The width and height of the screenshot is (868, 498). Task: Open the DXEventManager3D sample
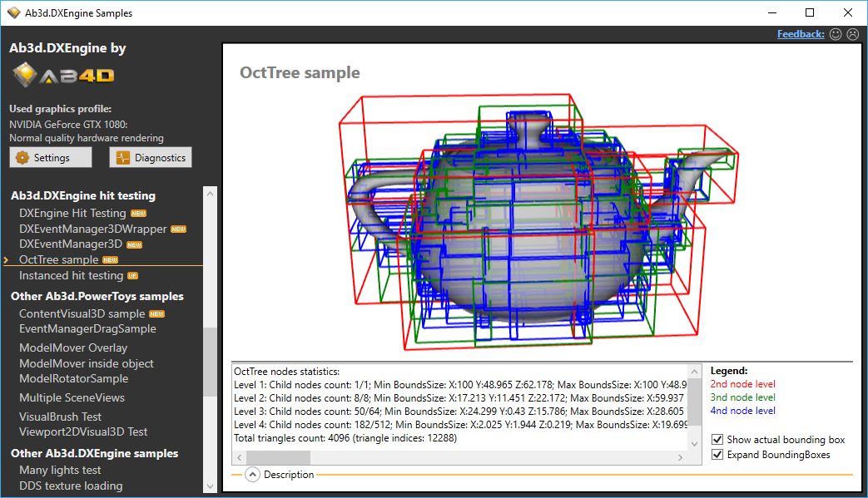pos(71,244)
